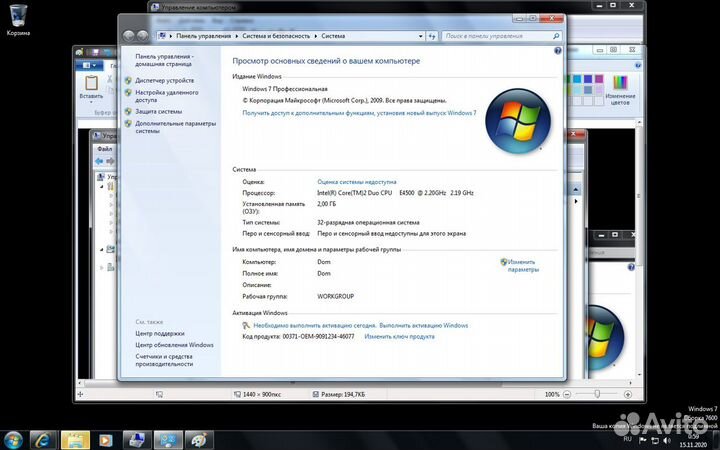Image resolution: width=720 pixels, height=450 pixels.
Task: Launch Internet Explorer from the taskbar
Action: coord(44,439)
